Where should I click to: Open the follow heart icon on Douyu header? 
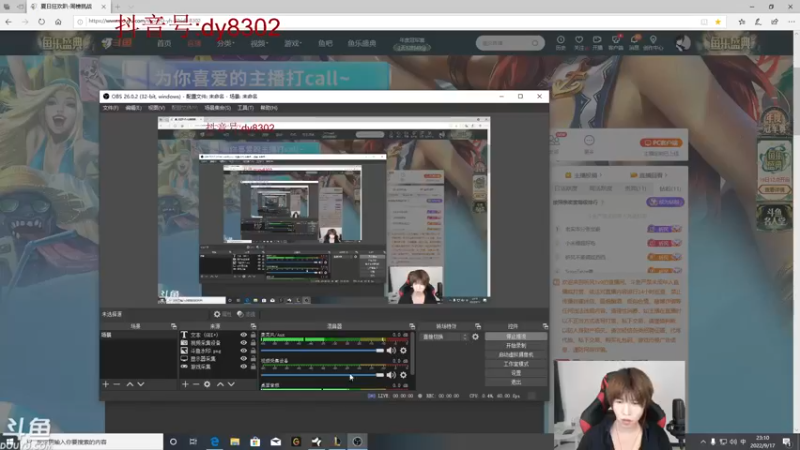pos(579,42)
